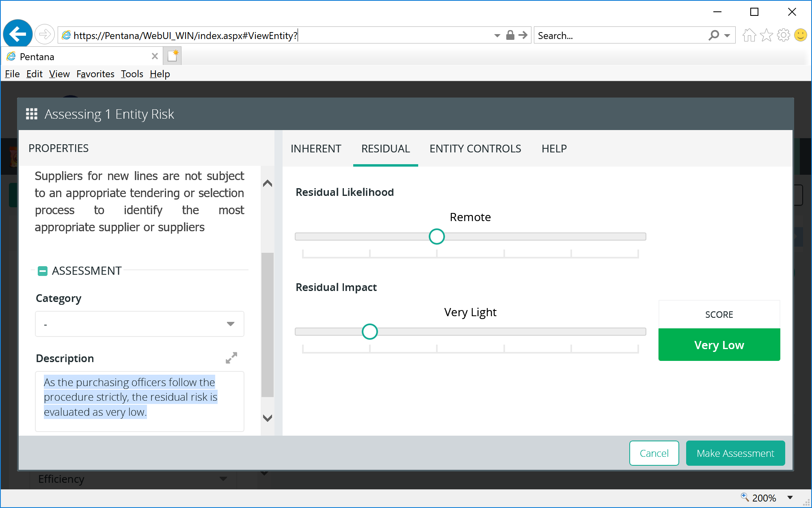812x508 pixels.
Task: Expand the Description field with arrows icon
Action: pos(231,358)
